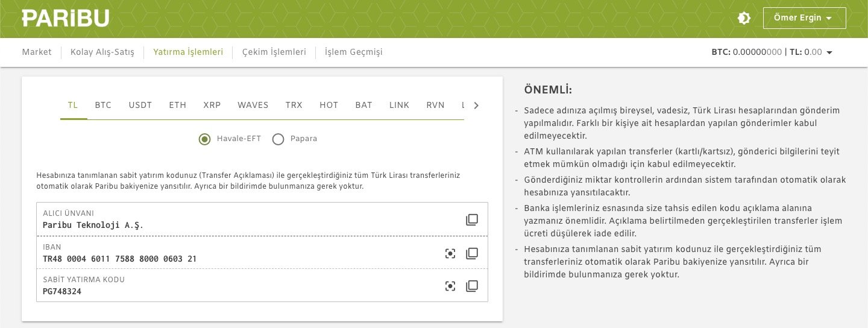Select the Havale-EFT radio option

click(205, 139)
